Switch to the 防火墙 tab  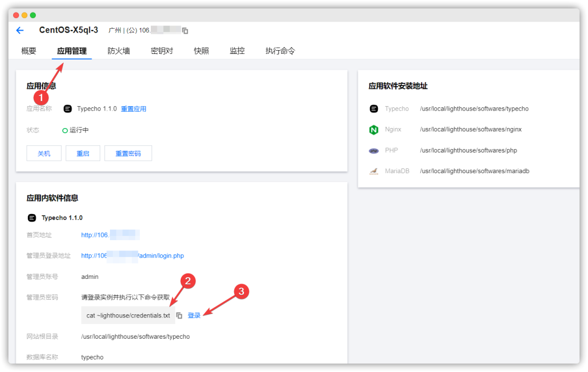119,51
